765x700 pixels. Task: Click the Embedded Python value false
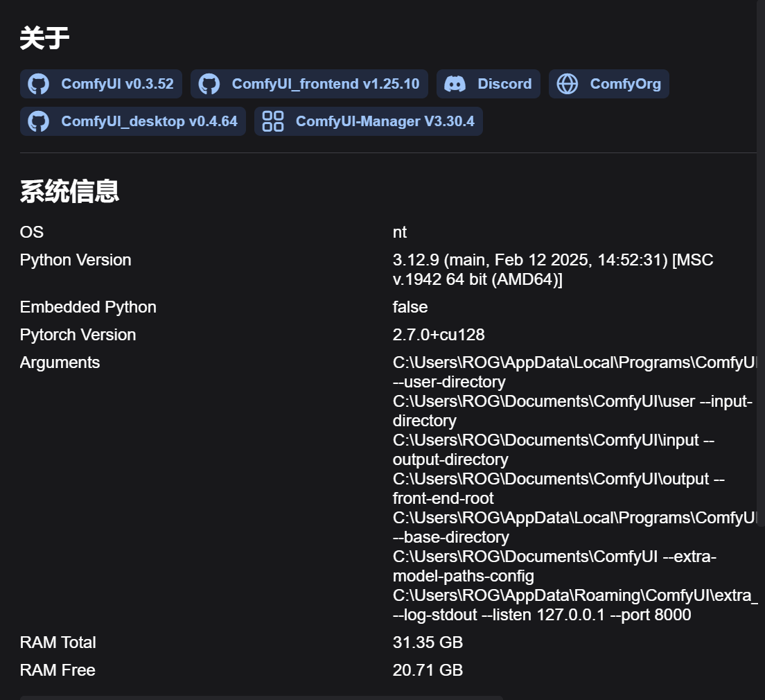410,307
